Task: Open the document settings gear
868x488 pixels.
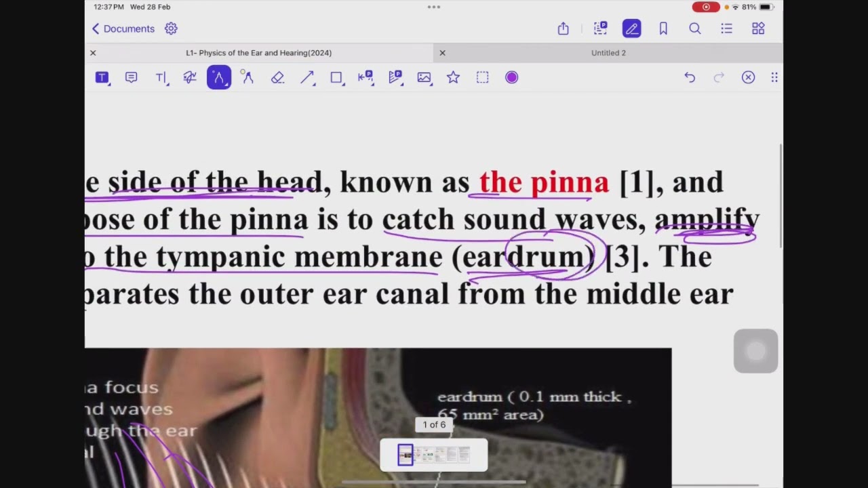Action: [171, 28]
